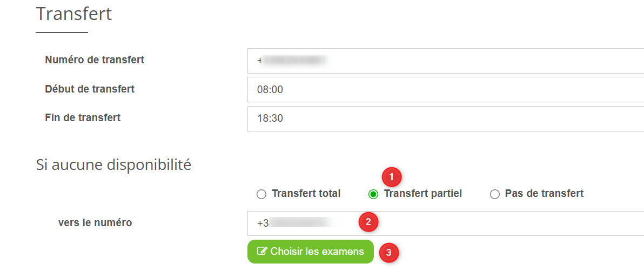Click the Début de transfert label
The image size is (644, 270).
click(x=90, y=89)
